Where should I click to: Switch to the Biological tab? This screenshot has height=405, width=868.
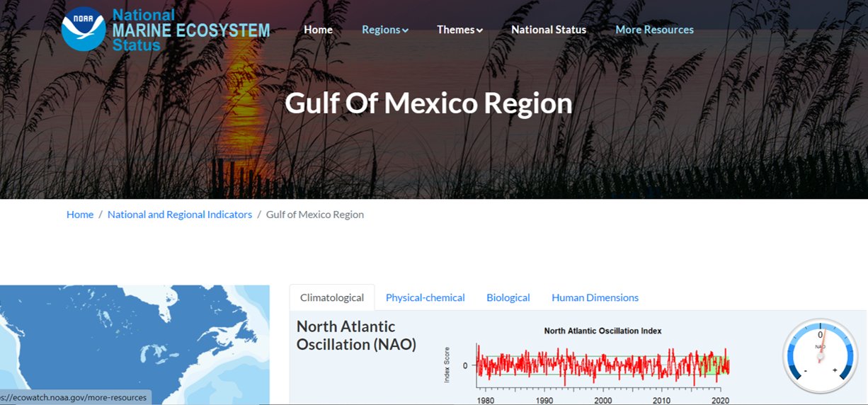(508, 298)
